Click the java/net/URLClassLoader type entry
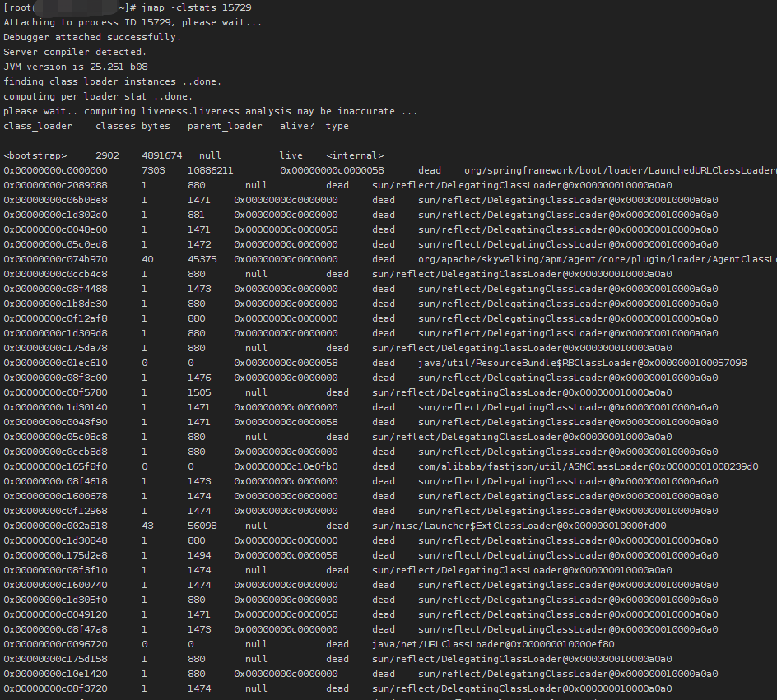777x700 pixels. click(x=493, y=644)
